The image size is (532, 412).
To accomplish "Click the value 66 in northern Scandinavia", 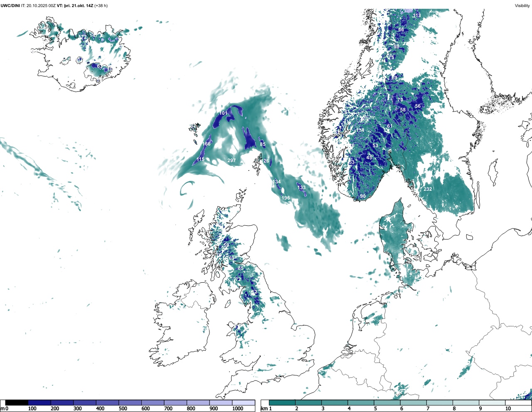I will pyautogui.click(x=401, y=30).
